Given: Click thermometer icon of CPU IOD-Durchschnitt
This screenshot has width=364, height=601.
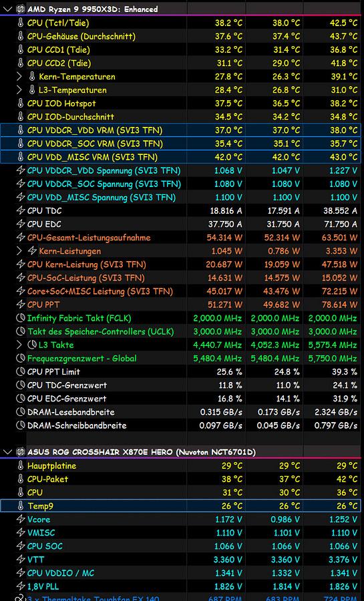Looking at the screenshot, I should (21, 117).
